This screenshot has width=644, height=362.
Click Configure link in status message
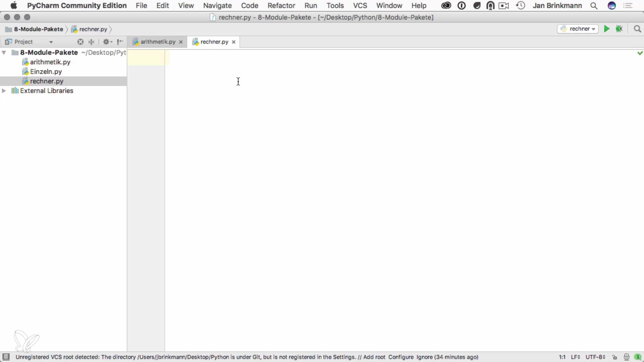[x=401, y=357]
